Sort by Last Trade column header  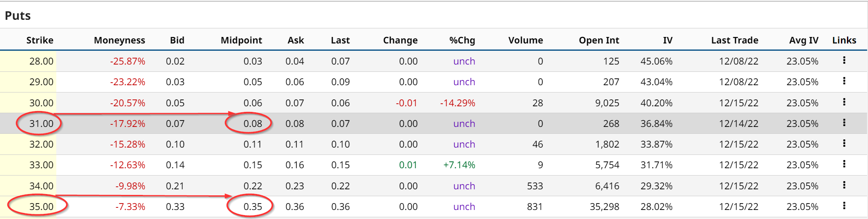click(734, 40)
